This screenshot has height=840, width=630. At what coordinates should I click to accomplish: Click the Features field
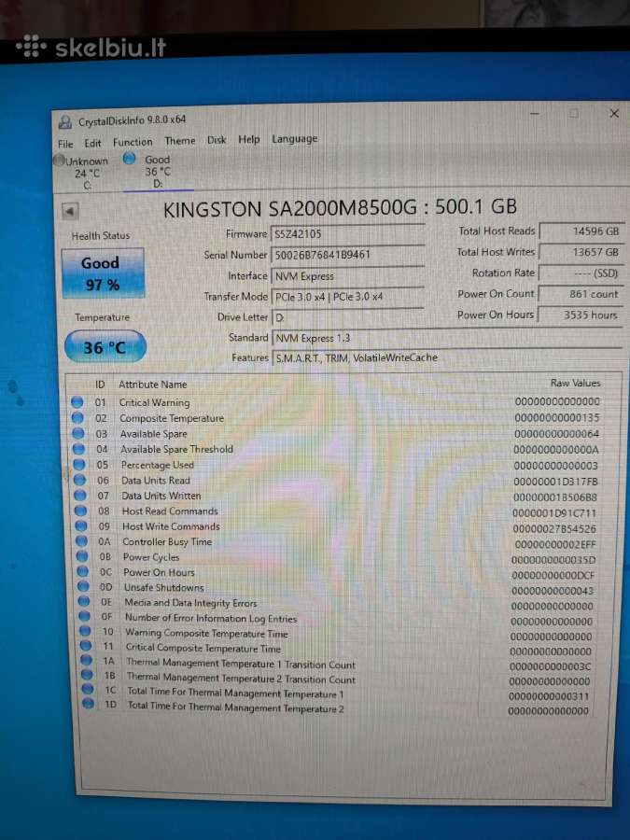447,357
